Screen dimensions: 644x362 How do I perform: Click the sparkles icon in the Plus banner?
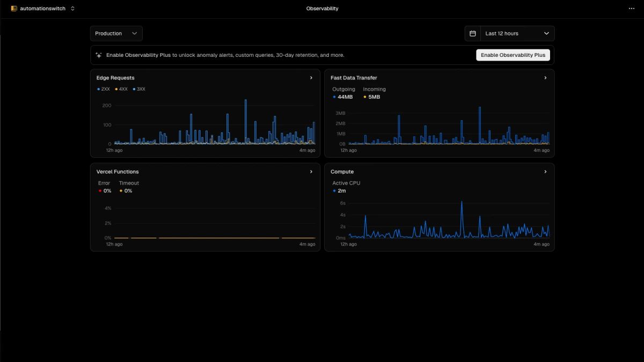click(x=98, y=55)
